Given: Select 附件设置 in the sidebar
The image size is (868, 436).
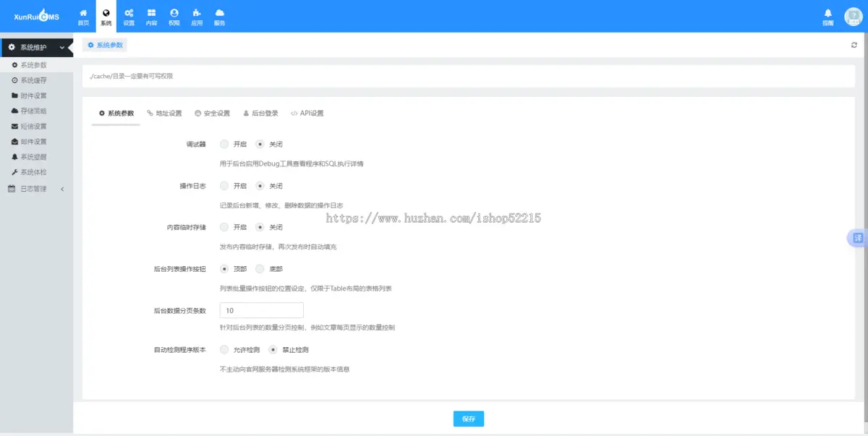Looking at the screenshot, I should (x=33, y=95).
